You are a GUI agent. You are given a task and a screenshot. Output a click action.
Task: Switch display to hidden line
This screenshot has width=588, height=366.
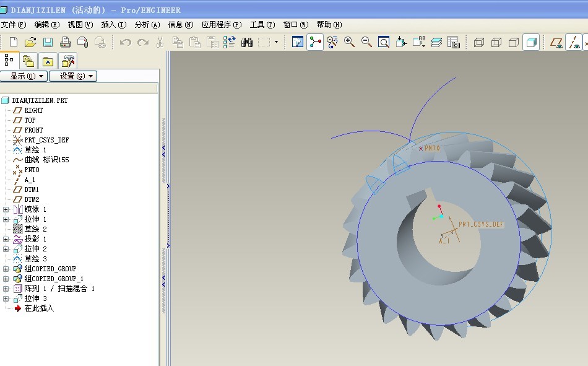[496, 42]
